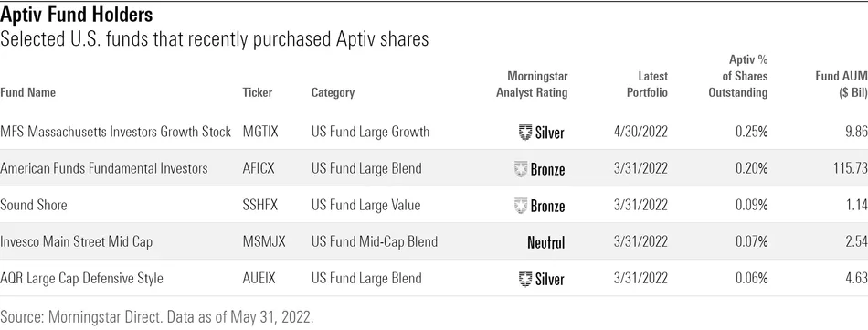The image size is (868, 330).
Task: Click the Bronze medal icon for American Funds
Action: coord(521,169)
